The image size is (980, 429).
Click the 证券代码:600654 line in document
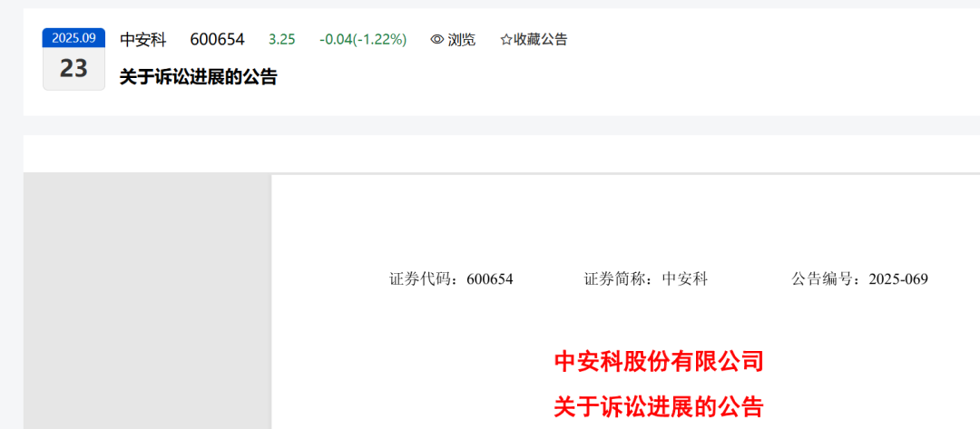(451, 279)
